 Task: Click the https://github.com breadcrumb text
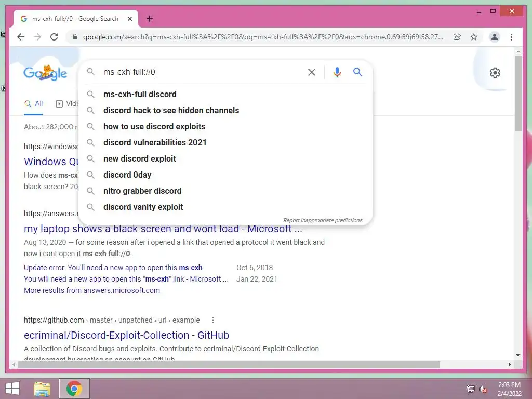(x=54, y=320)
